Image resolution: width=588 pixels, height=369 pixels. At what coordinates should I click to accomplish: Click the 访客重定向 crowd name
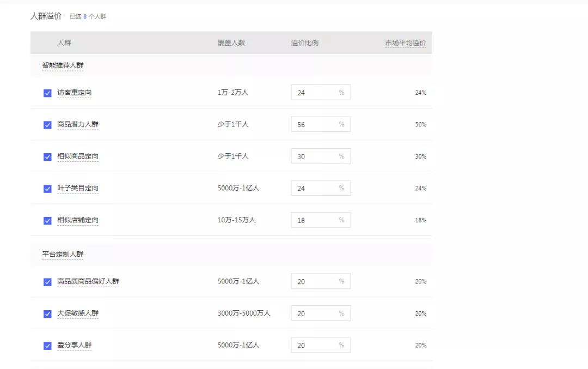coord(74,92)
